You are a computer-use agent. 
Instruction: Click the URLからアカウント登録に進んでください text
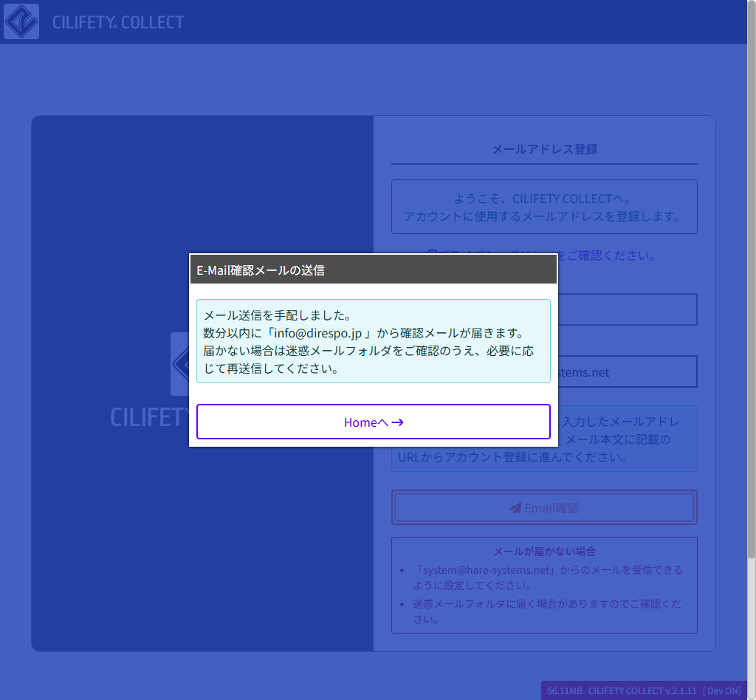click(512, 457)
